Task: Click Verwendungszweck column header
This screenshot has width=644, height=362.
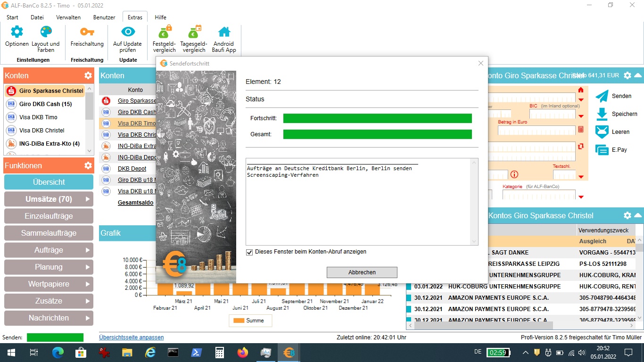Action: 606,230
